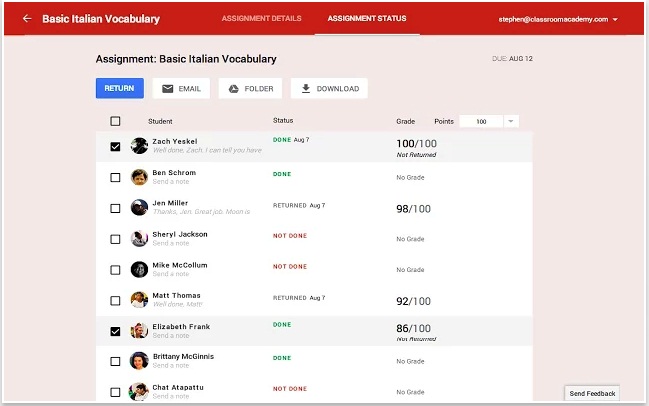Click the Send Feedback button
The width and height of the screenshot is (649, 406).
[592, 394]
